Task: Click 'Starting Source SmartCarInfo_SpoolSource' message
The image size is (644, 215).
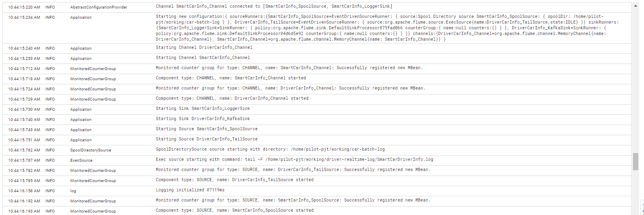Action: pos(207,129)
